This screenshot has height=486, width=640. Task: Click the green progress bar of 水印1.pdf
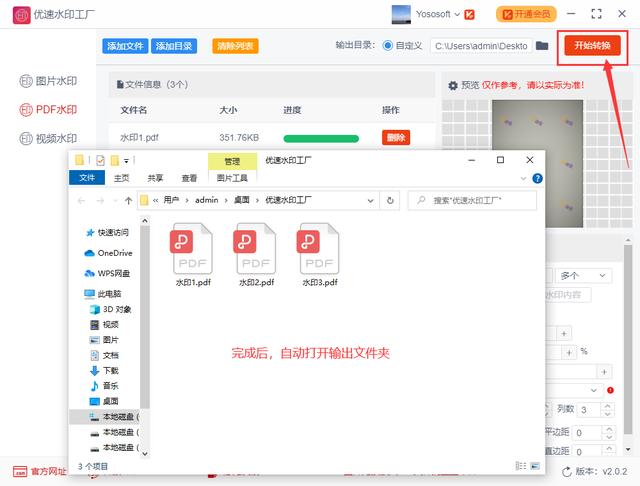(321, 139)
